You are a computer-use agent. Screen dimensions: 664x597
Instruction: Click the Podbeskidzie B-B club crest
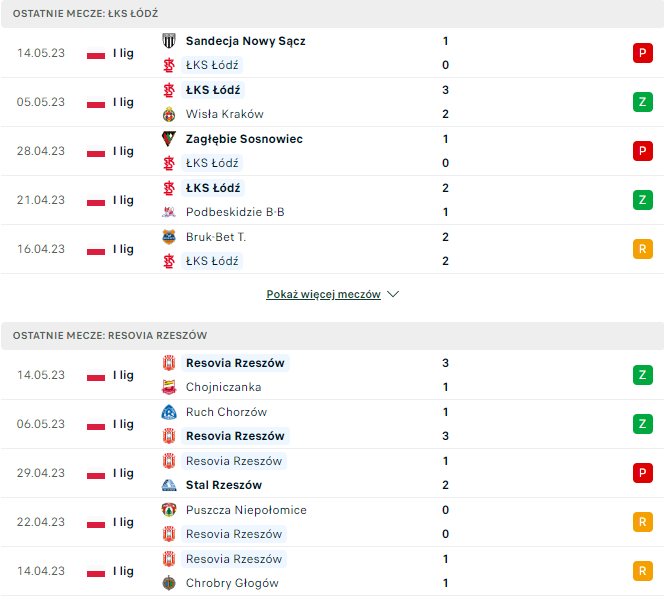(169, 212)
